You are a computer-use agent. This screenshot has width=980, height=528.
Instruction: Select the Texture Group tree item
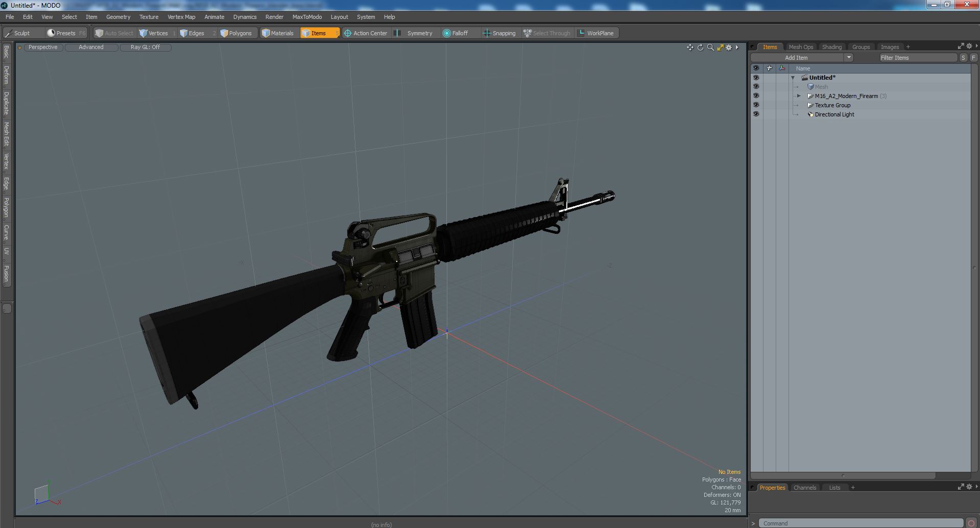(832, 105)
